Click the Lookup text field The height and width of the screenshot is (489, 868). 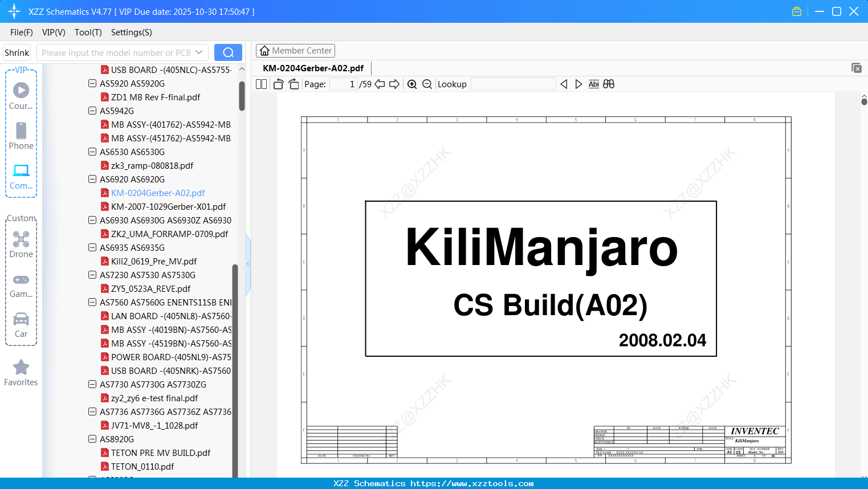[x=514, y=84]
